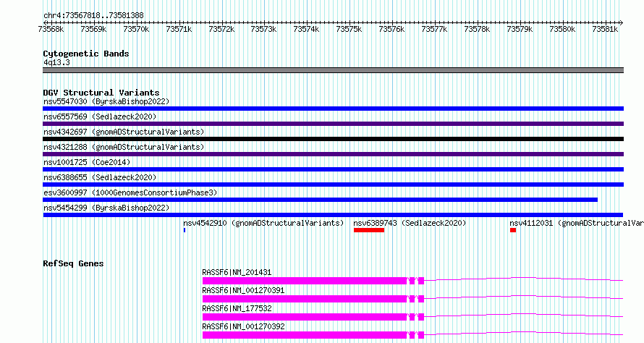
Task: Click the 73569k ruler position
Action: pos(93,29)
